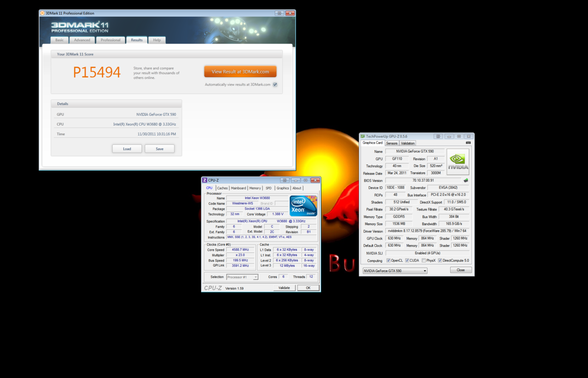Click the Device ID value 10DE - 1088
Image resolution: width=588 pixels, height=378 pixels.
click(396, 188)
